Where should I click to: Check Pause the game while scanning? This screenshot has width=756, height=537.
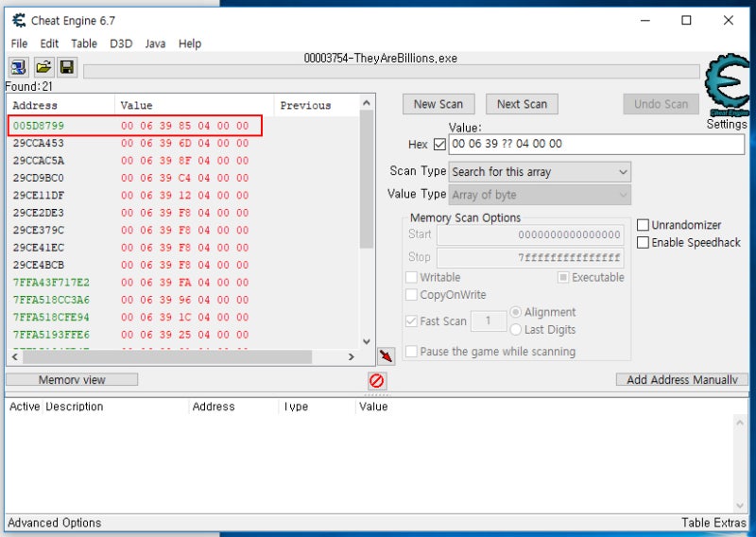[411, 352]
